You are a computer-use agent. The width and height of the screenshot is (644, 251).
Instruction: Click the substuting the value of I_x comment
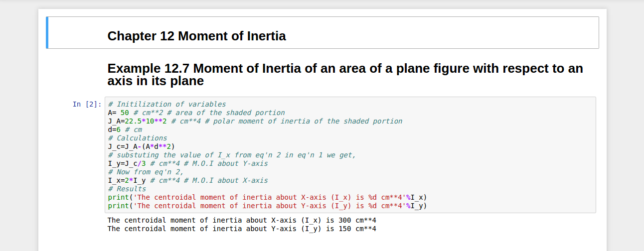(x=232, y=155)
